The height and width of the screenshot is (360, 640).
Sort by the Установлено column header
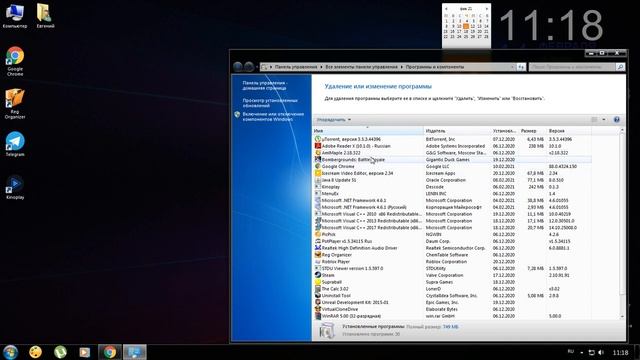pos(504,131)
